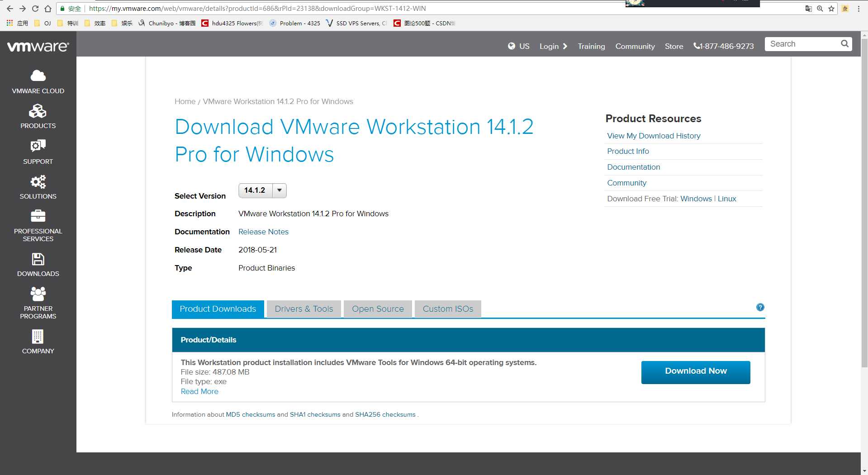
Task: Open the SHA1 checksums link
Action: tap(315, 414)
